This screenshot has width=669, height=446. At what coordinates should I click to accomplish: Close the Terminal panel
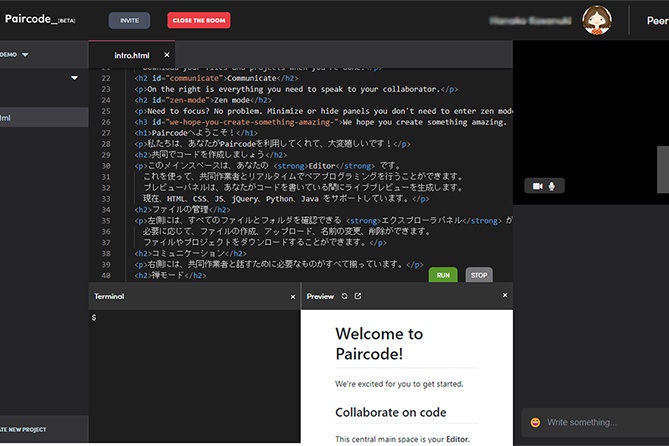(x=292, y=296)
